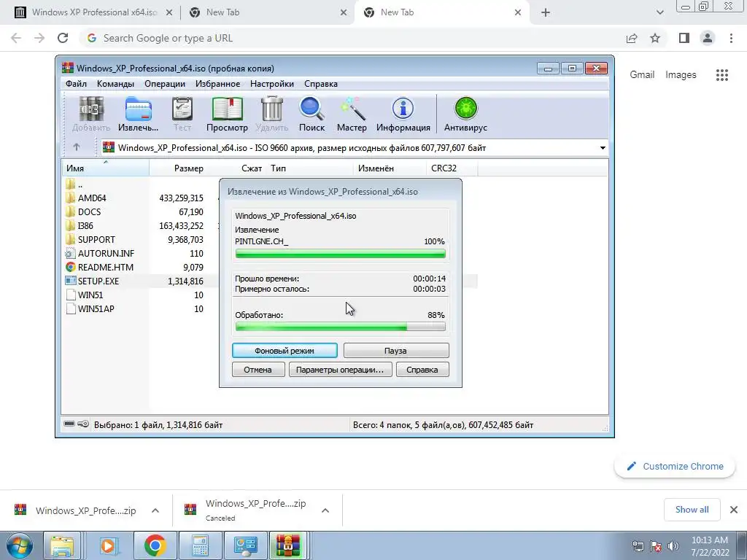
Task: Expand the archive path dropdown arrow
Action: click(603, 147)
